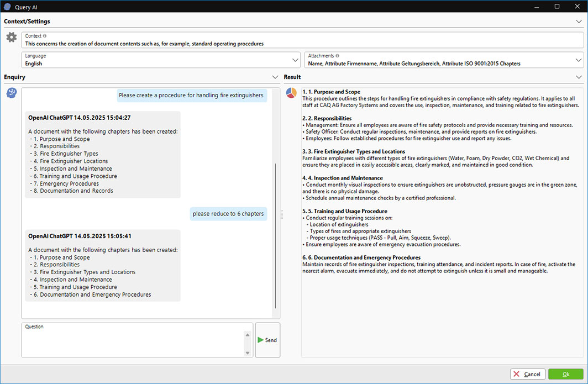Click the Query AI icon in the title bar
Image resolution: width=588 pixels, height=384 pixels.
(x=7, y=6)
